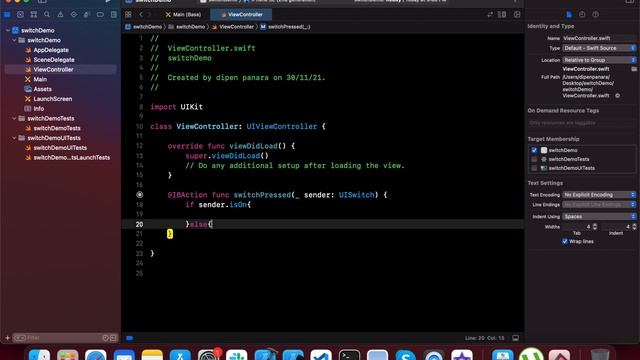Open the Location Relative to Group dropdown
The width and height of the screenshot is (640, 360).
click(x=599, y=60)
